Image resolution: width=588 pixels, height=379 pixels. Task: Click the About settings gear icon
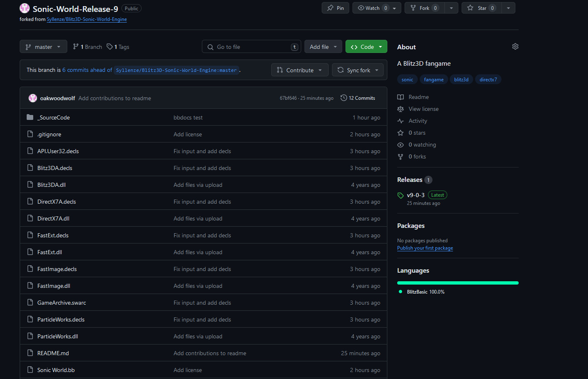pyautogui.click(x=515, y=47)
